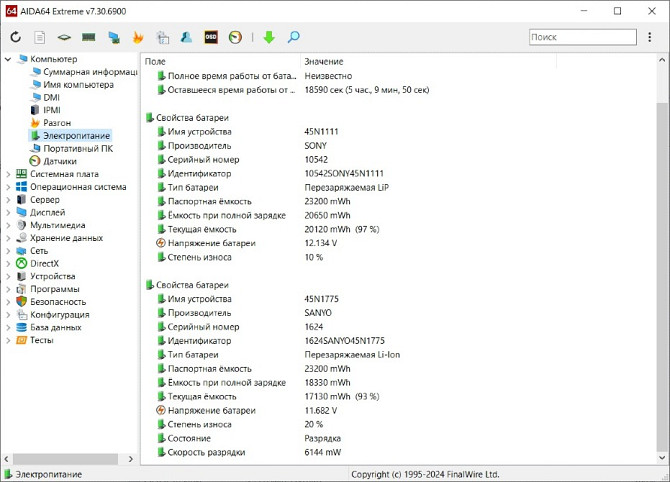Collapse the Компьютер tree node
670x482 pixels.
coord(8,59)
